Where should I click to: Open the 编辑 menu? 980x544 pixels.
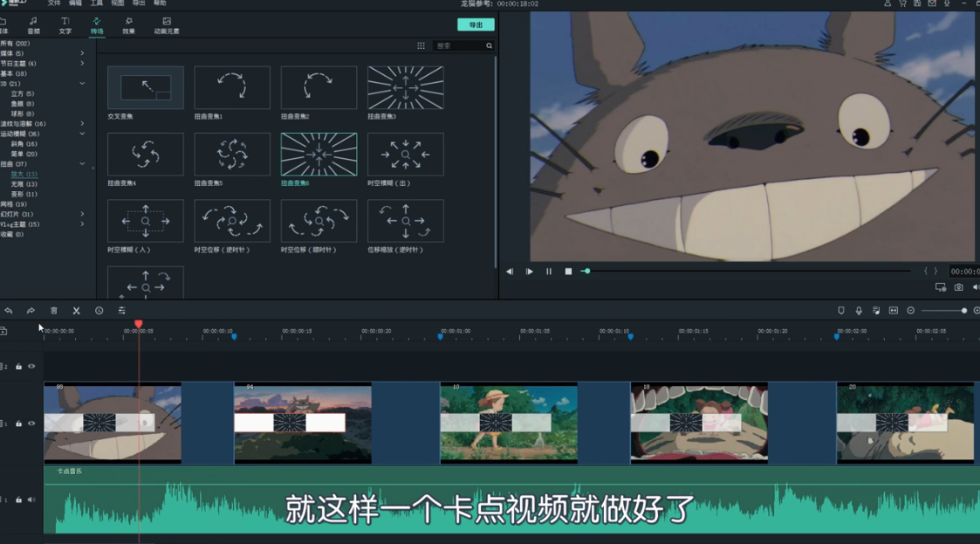pyautogui.click(x=75, y=3)
